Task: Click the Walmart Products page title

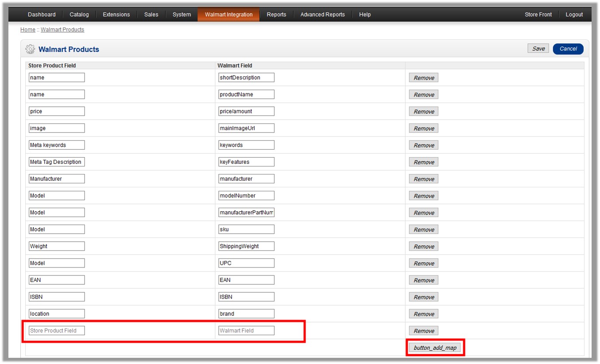Action: click(x=69, y=49)
